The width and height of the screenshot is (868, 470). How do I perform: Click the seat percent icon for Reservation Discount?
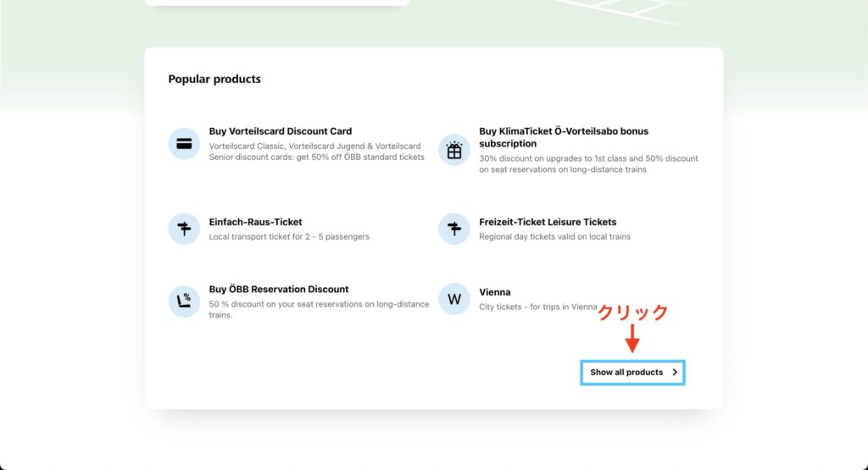(x=184, y=301)
